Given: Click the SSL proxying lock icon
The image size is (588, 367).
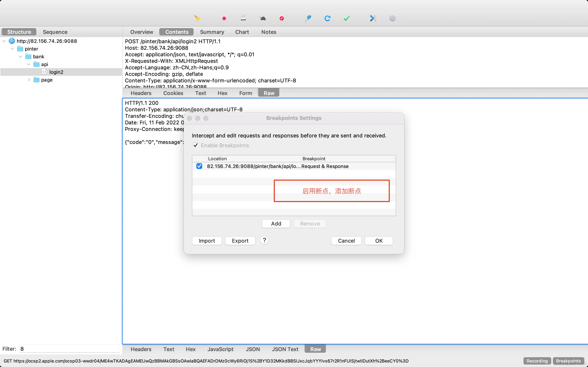Looking at the screenshot, I should point(243,18).
